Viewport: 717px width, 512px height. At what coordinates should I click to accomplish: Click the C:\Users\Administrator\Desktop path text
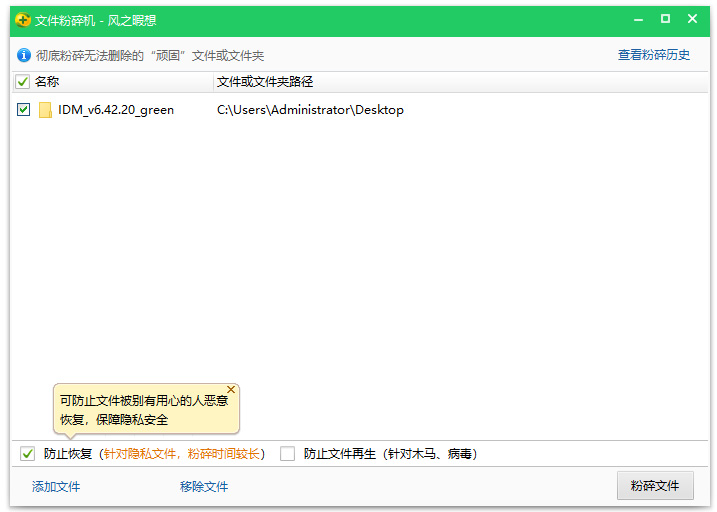pos(310,110)
